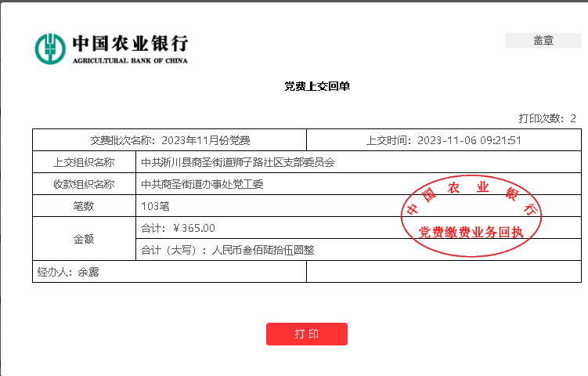Click 中共商圣街道办事处党工委 text
This screenshot has height=376, width=588.
[202, 184]
